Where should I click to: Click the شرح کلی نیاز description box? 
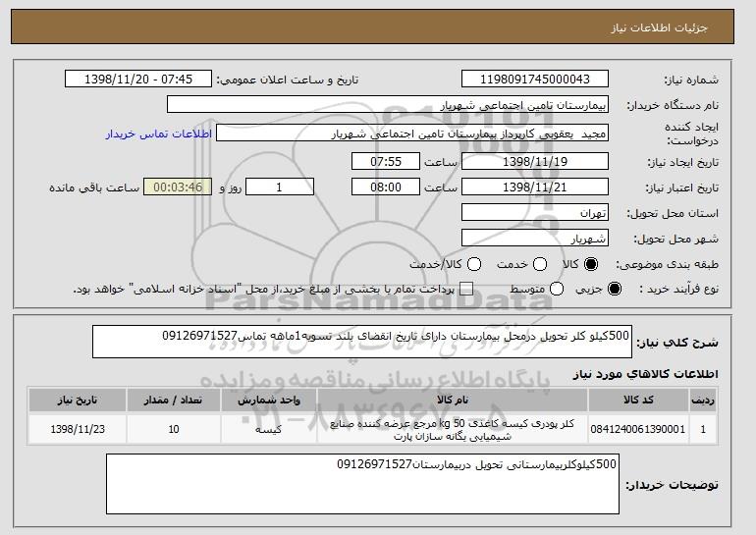362,342
